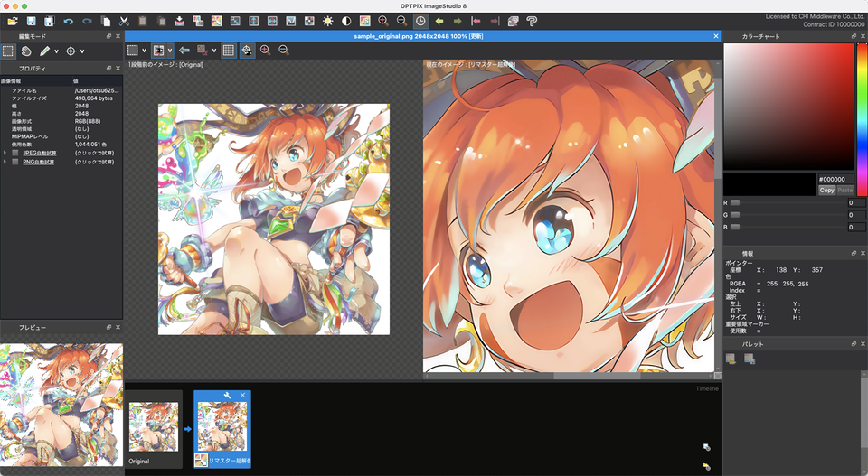Zoom in from the main toolbar

pos(383,21)
